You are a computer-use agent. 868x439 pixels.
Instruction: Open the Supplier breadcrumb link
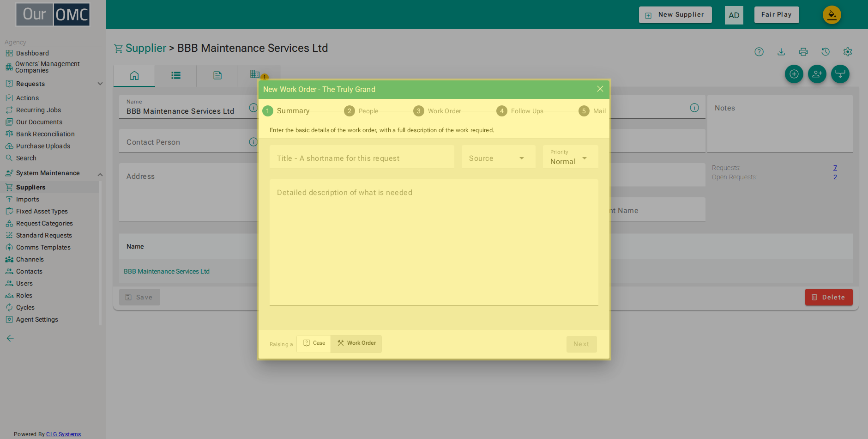146,48
